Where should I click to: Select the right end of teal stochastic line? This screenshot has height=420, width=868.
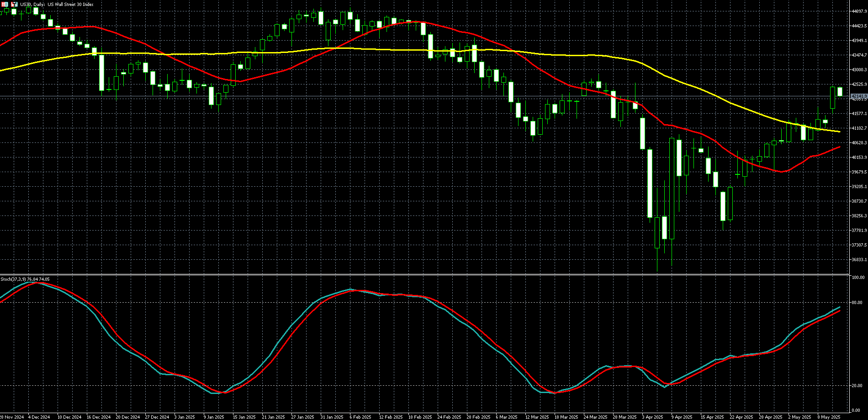[x=840, y=308]
